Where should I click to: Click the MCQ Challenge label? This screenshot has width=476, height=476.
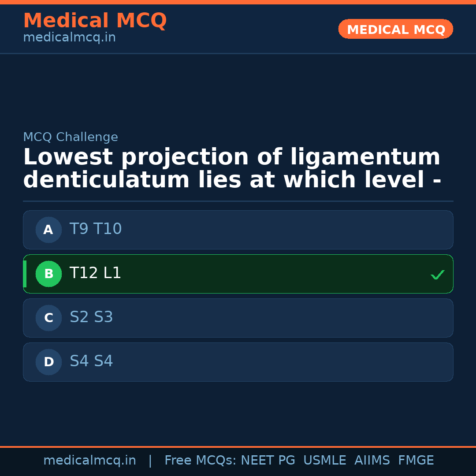(x=71, y=137)
